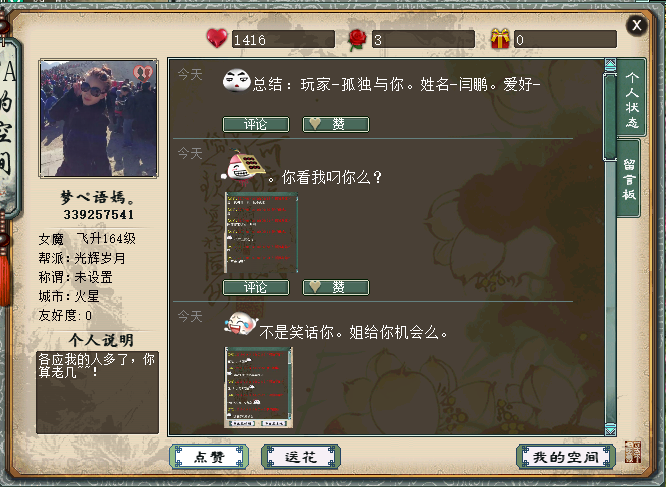Click the mahjong-tile emoji in second post

point(244,168)
